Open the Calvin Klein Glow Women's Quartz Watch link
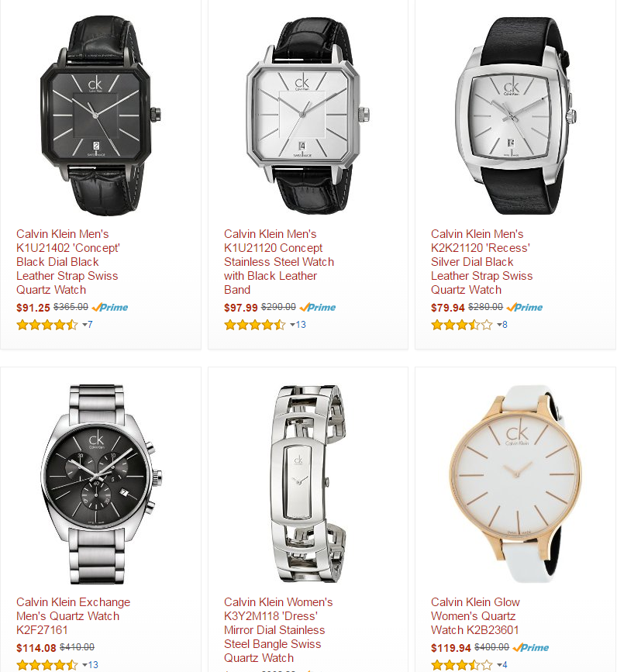The width and height of the screenshot is (617, 672). [x=475, y=616]
